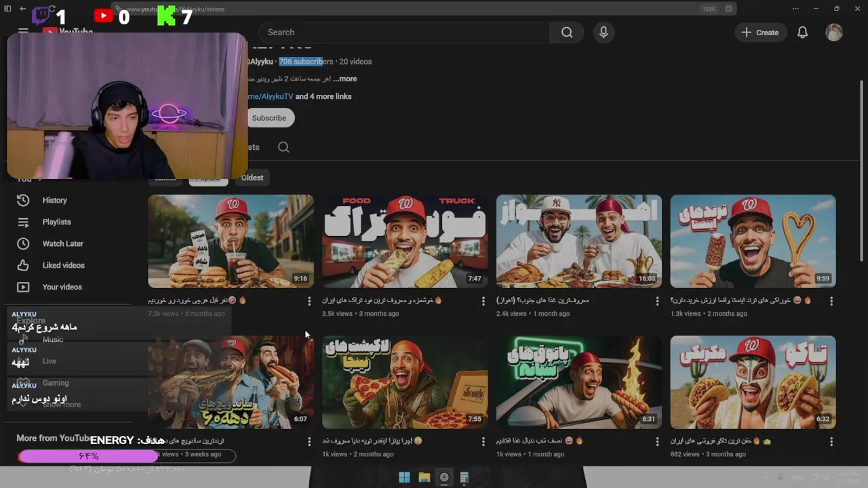868x488 pixels.
Task: Open the 6:07 sandwich video thumbnail
Action: point(231,382)
